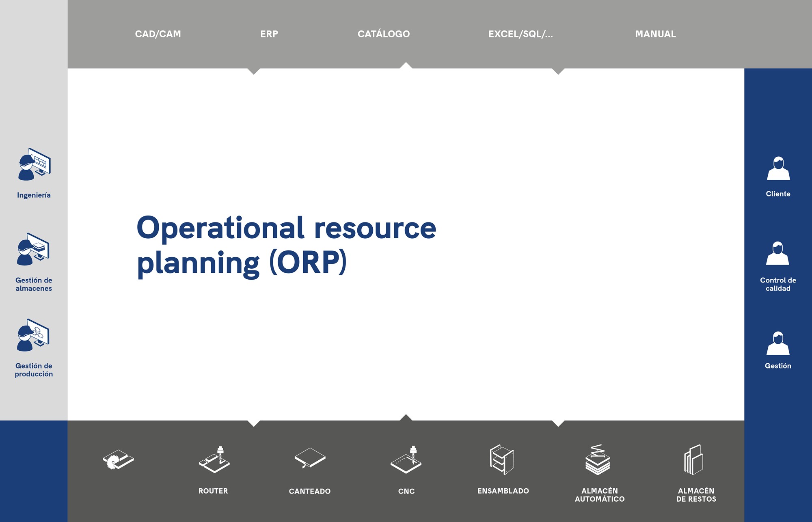
Task: Select the Gestión de almacenes icon
Action: [33, 249]
